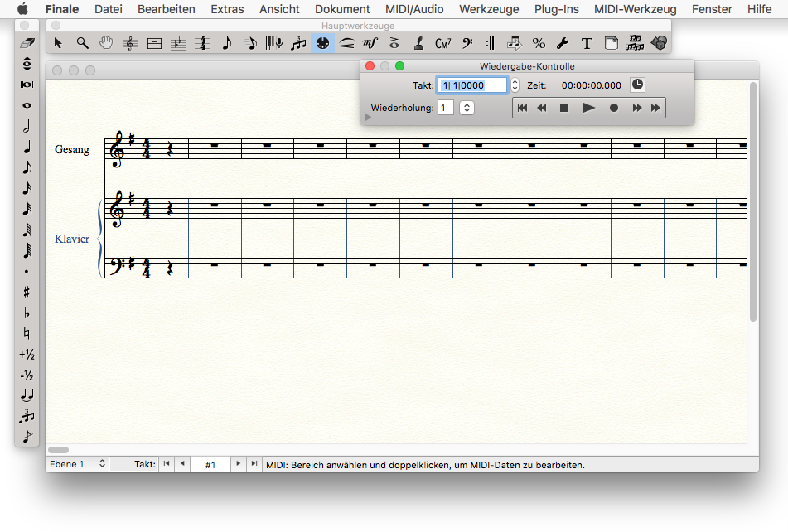Open the Plug-Ins menu
This screenshot has height=532, width=788.
point(556,9)
